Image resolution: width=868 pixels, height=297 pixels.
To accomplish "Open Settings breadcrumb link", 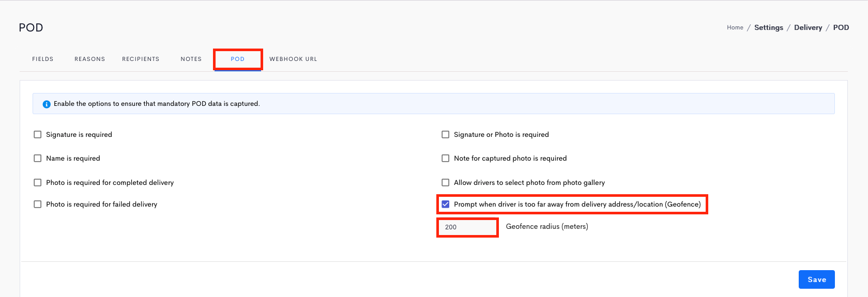I will pos(769,27).
